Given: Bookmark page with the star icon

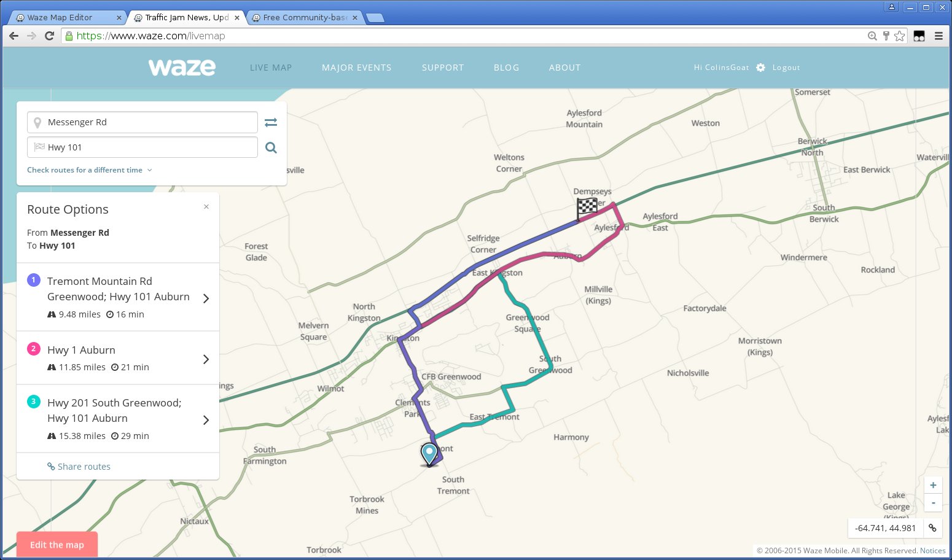Looking at the screenshot, I should pos(900,36).
